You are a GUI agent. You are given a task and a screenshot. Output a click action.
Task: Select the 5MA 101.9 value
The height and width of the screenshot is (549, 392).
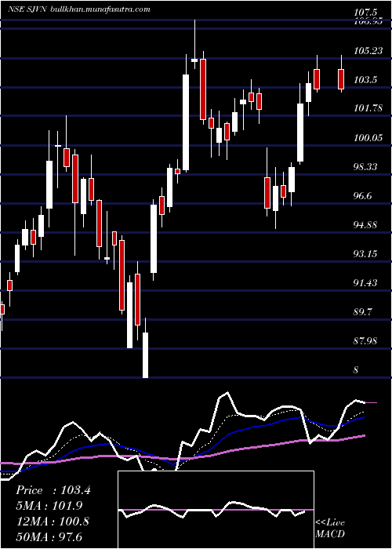pyautogui.click(x=51, y=506)
